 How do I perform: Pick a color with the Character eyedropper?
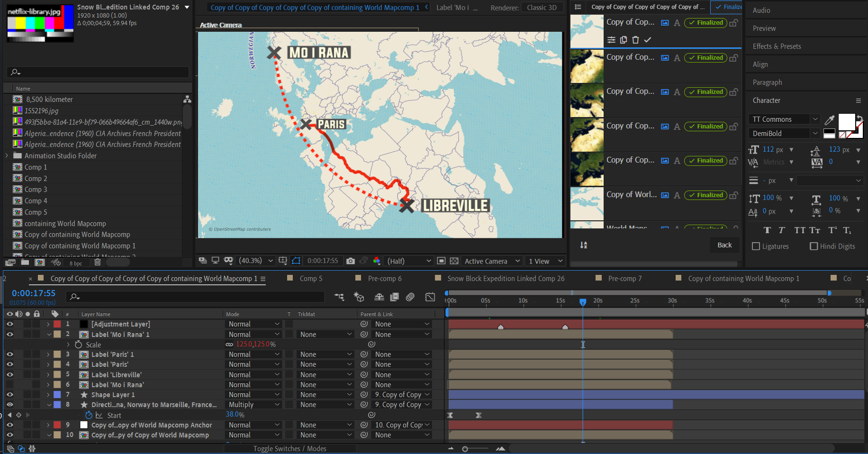(829, 120)
